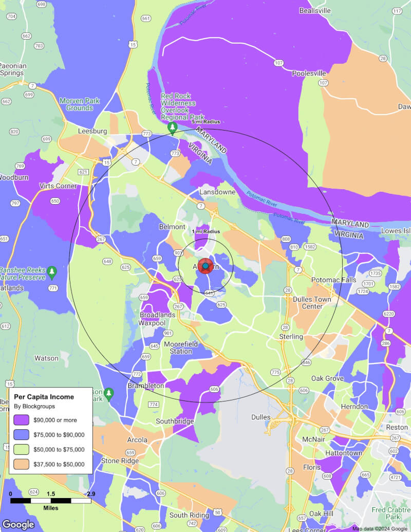Click the Miles scale bar

tap(50, 501)
